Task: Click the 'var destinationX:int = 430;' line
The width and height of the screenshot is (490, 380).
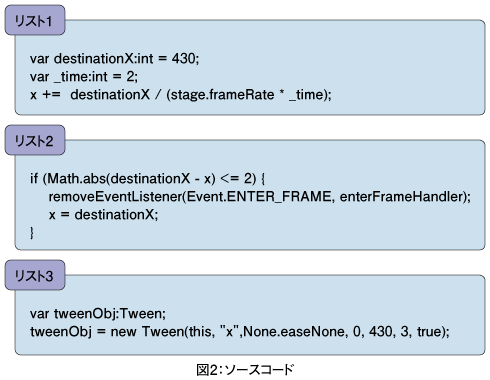Action: tap(114, 59)
